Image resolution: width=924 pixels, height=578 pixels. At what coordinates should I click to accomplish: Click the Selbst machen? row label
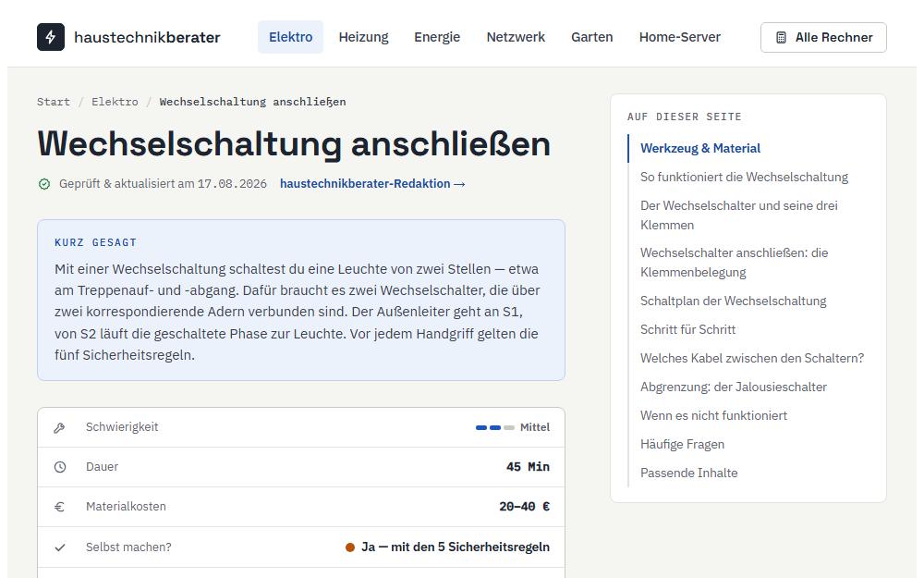[128, 547]
